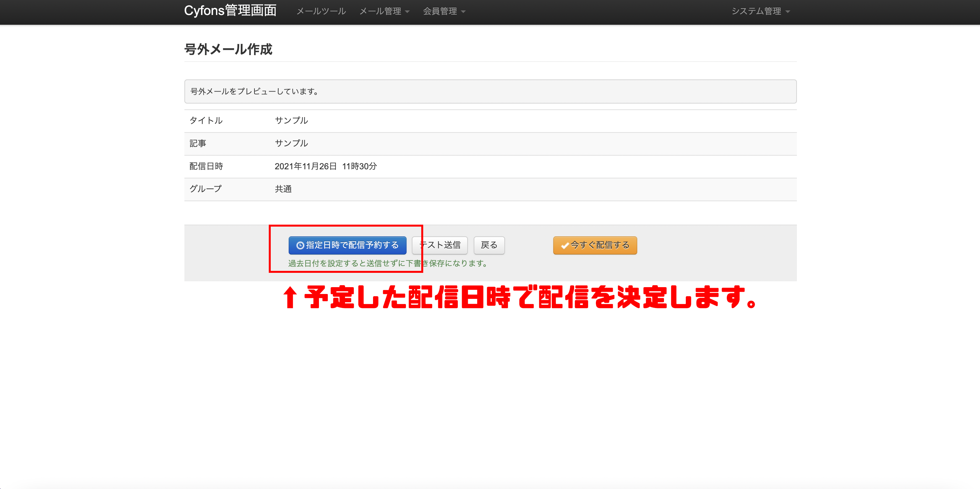
Task: Click the checkmark icon on the orange button
Action: tap(565, 246)
